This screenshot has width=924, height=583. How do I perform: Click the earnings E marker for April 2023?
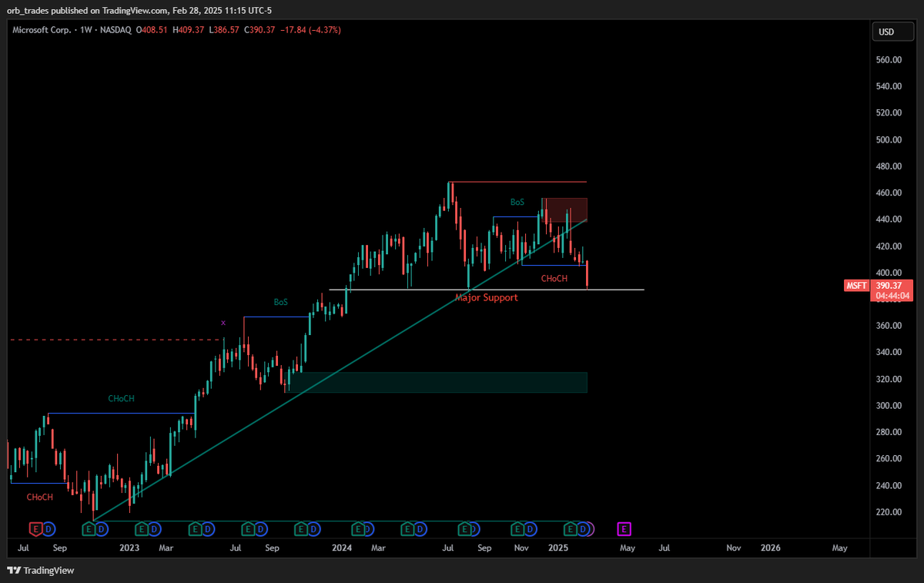195,528
